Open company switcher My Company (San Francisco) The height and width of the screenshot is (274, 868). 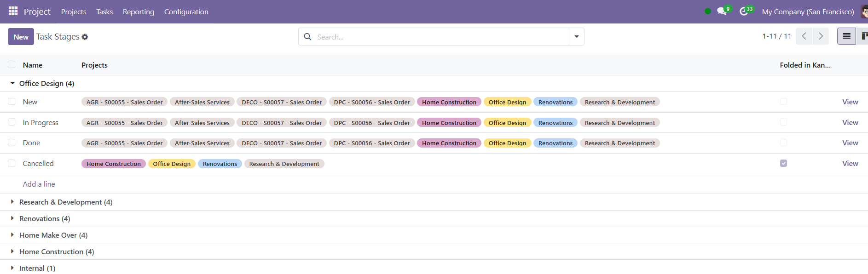pyautogui.click(x=808, y=11)
